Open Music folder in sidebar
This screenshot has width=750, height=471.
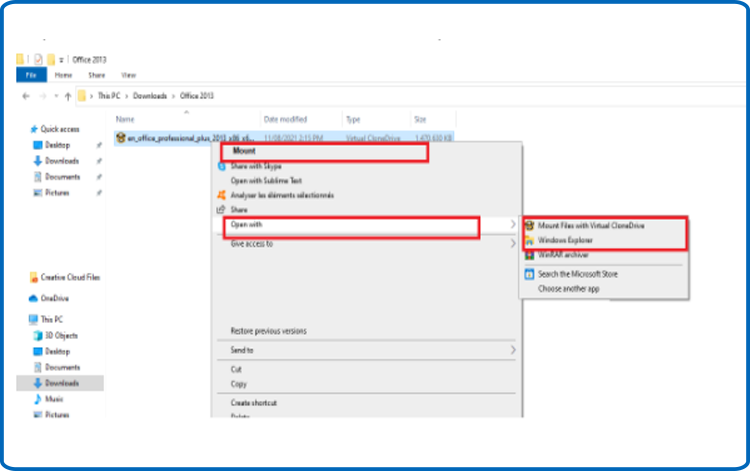(x=54, y=399)
